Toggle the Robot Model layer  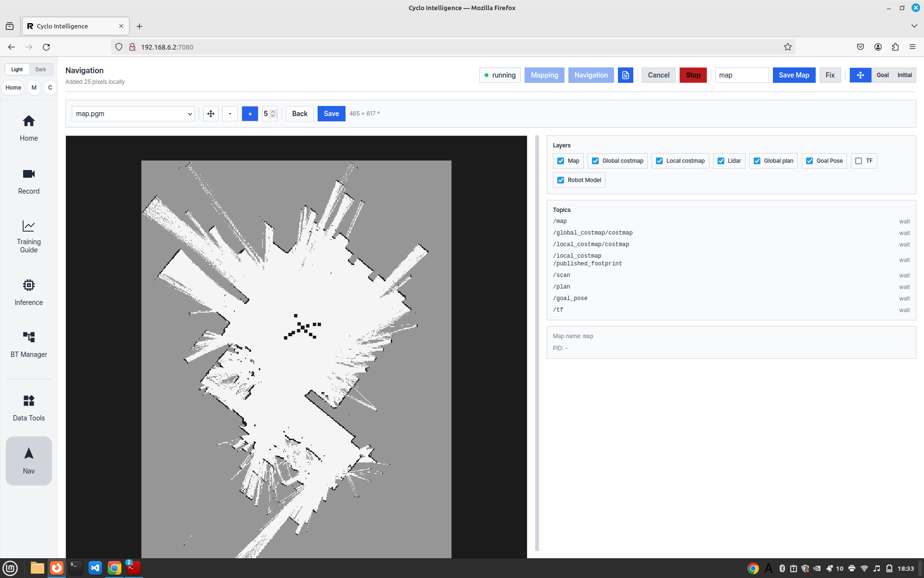coord(579,180)
